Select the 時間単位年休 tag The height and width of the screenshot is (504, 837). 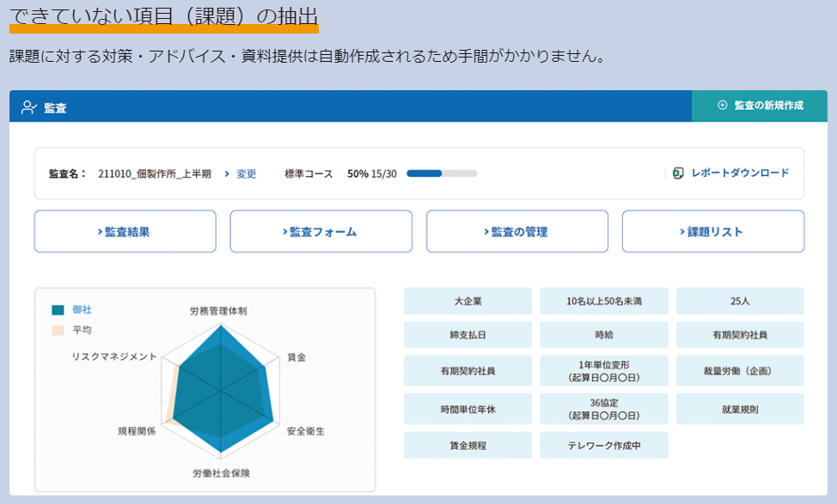tap(467, 409)
